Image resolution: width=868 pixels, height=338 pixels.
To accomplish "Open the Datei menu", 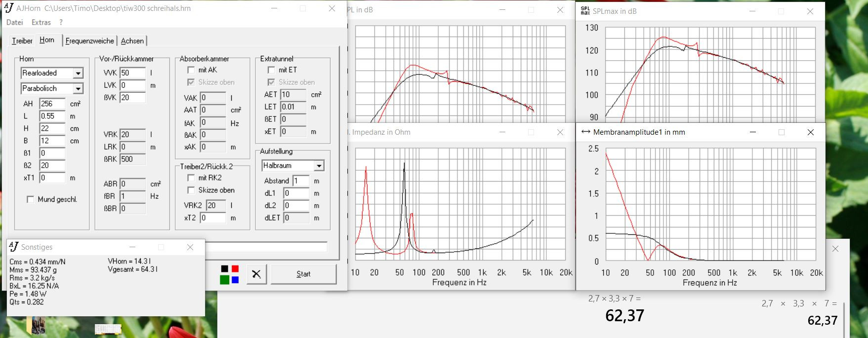I will pos(15,22).
